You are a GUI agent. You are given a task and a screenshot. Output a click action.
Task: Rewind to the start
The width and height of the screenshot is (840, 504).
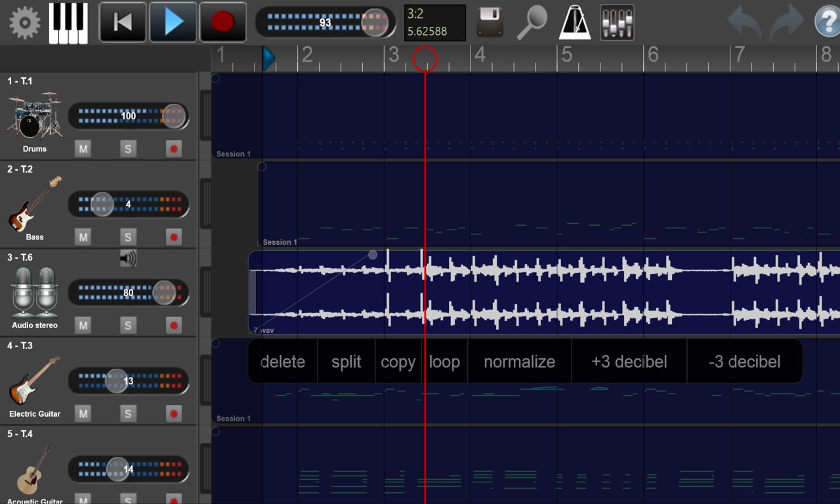123,22
